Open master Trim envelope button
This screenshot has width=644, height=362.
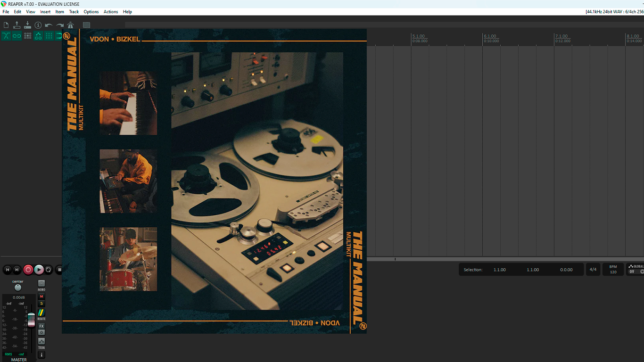click(x=41, y=341)
